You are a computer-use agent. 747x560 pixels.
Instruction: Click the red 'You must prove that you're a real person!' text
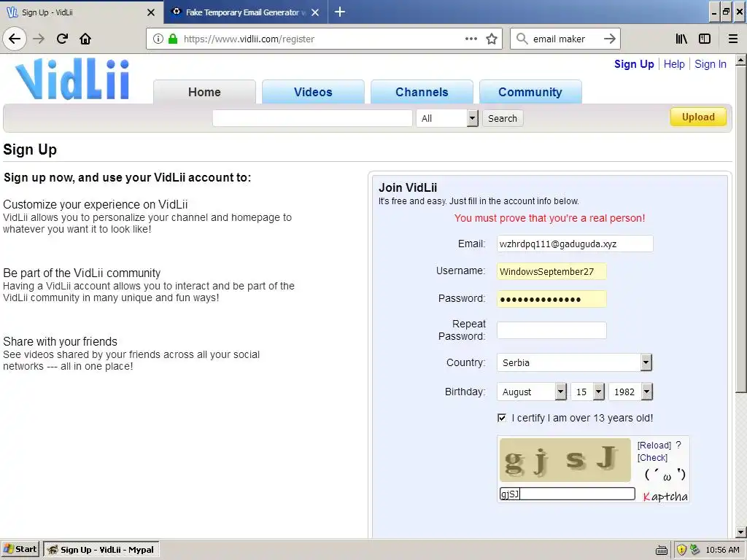[x=549, y=218]
